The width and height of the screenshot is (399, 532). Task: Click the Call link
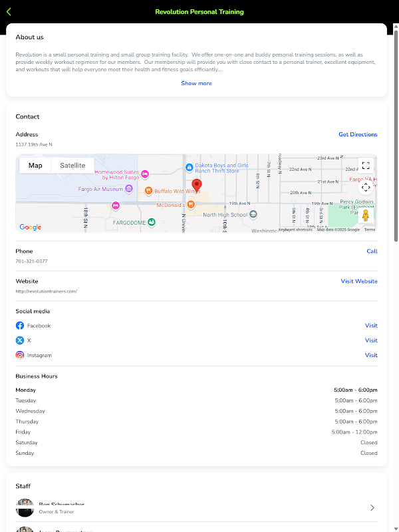pos(372,251)
